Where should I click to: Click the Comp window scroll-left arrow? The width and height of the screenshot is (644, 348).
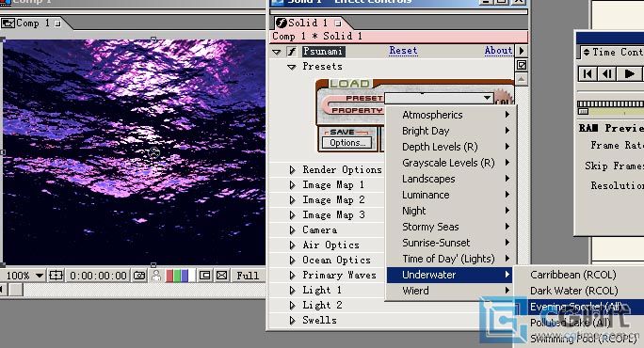coord(3,290)
